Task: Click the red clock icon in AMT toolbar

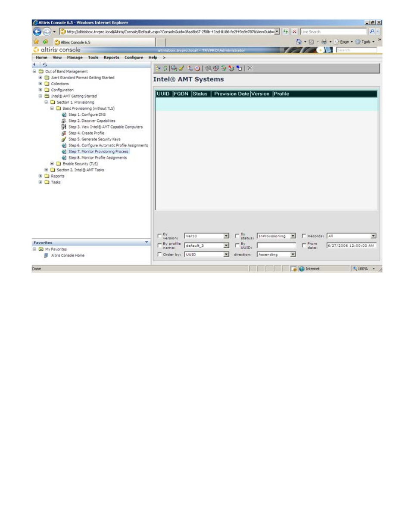Action: [x=197, y=68]
